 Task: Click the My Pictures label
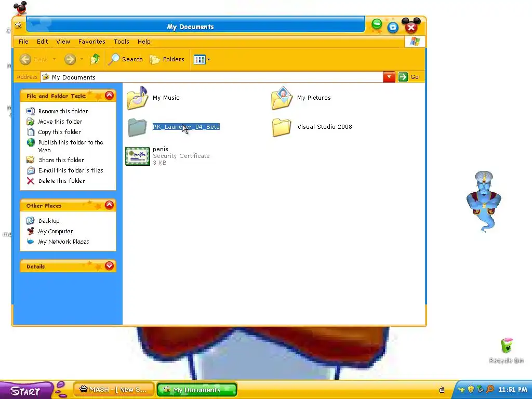click(x=314, y=98)
